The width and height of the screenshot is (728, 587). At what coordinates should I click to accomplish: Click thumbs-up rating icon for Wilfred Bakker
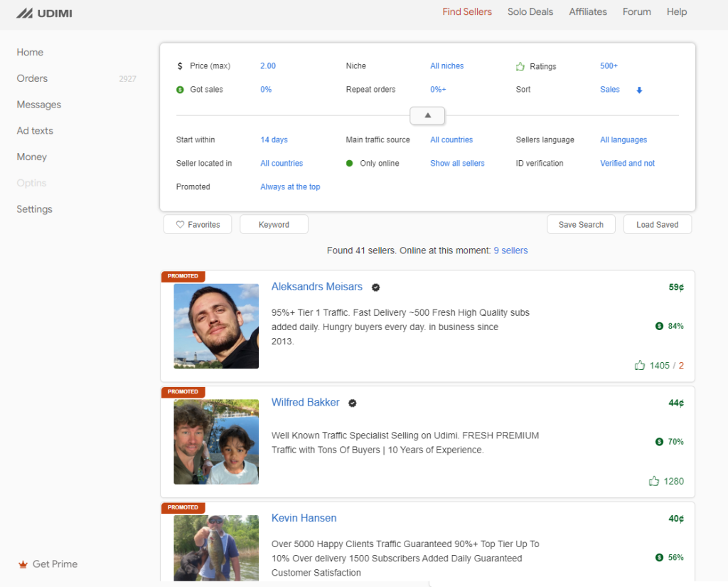pyautogui.click(x=653, y=482)
